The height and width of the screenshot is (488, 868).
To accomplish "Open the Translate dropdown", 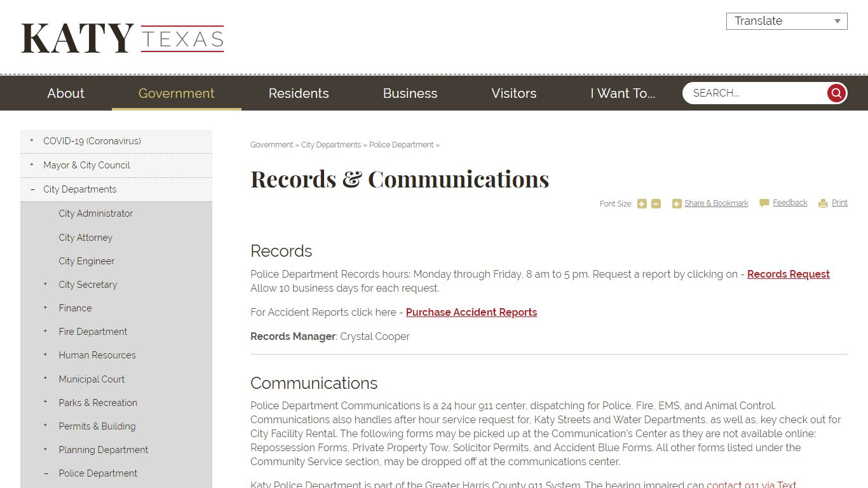I will coord(787,21).
